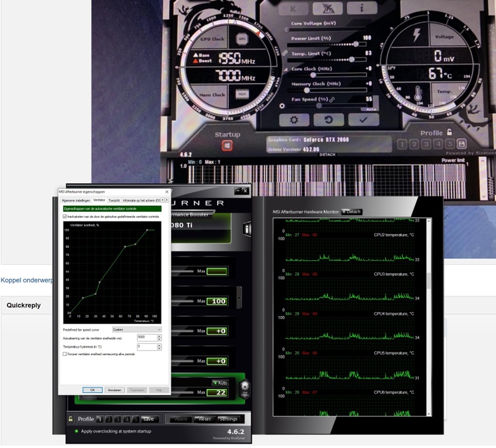The image size is (496, 448).
Task: Click the fan speed value box showing 22
Action: (217, 392)
